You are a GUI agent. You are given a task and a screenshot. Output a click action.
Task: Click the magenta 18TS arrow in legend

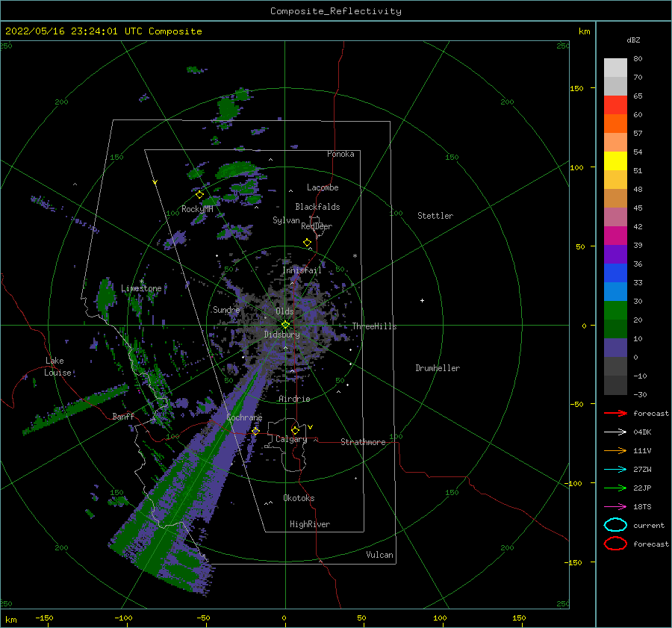pyautogui.click(x=615, y=507)
